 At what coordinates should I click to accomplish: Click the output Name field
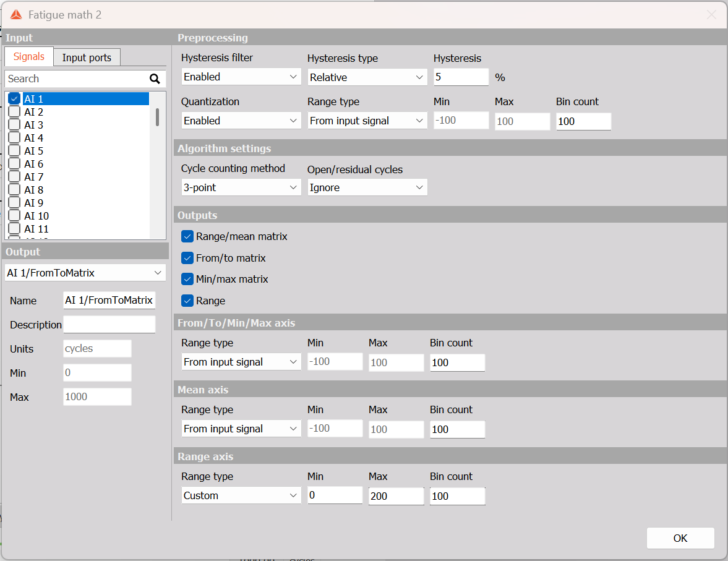pos(109,300)
